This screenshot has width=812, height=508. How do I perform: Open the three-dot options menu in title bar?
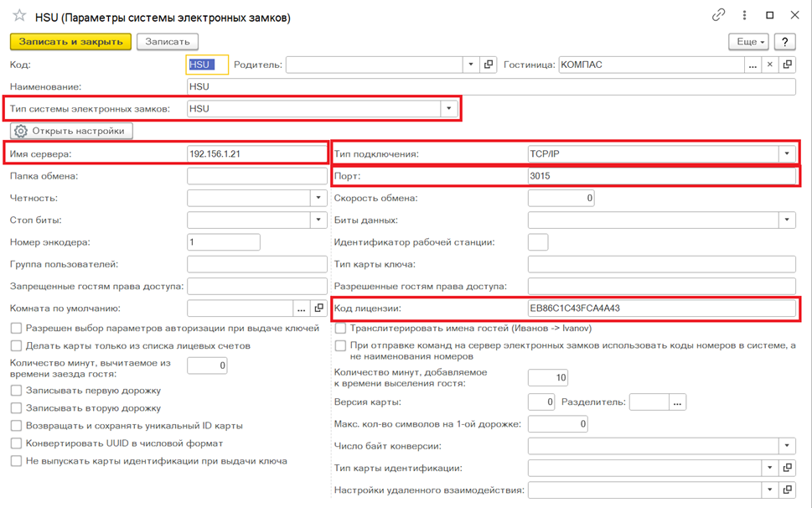[744, 15]
